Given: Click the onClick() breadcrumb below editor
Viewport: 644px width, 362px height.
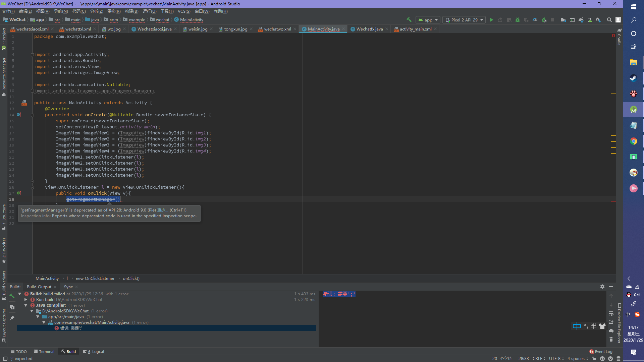Looking at the screenshot, I should (x=131, y=278).
